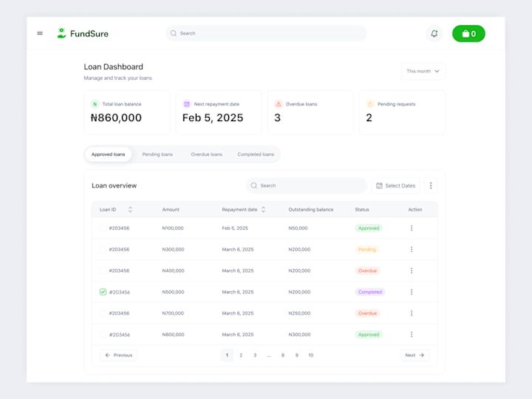
Task: Click the Pending requests clock icon
Action: 370,104
